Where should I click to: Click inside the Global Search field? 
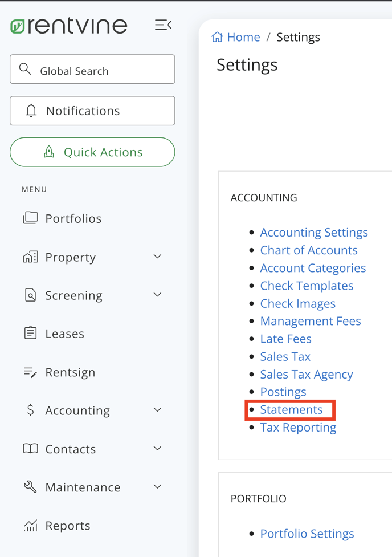[x=92, y=69]
